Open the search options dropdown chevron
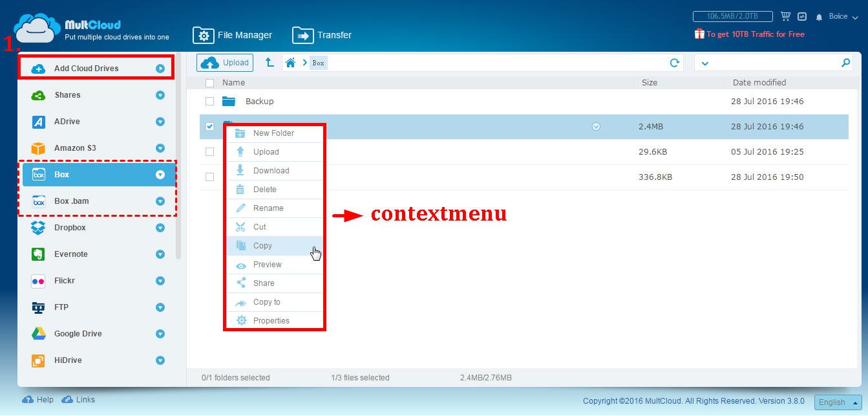This screenshot has width=868, height=416. click(704, 63)
